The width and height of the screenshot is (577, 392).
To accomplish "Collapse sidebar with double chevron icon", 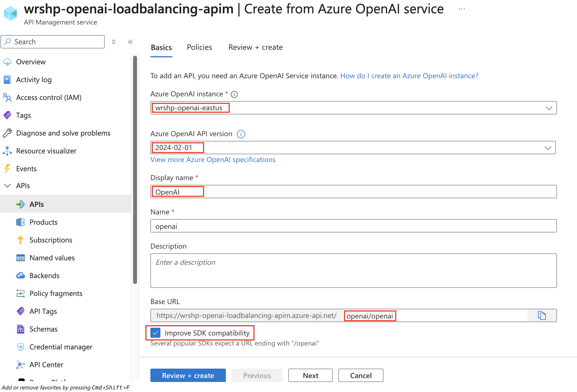I will [x=130, y=42].
